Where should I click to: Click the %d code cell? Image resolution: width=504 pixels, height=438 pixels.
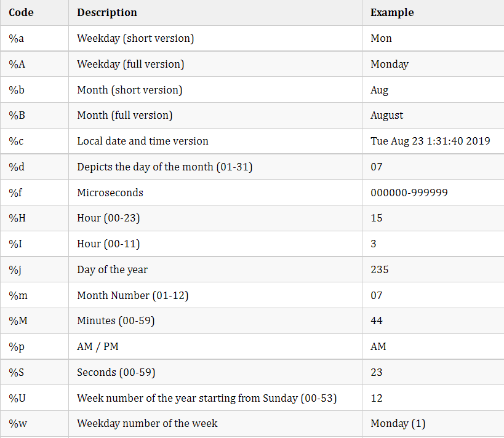16,167
